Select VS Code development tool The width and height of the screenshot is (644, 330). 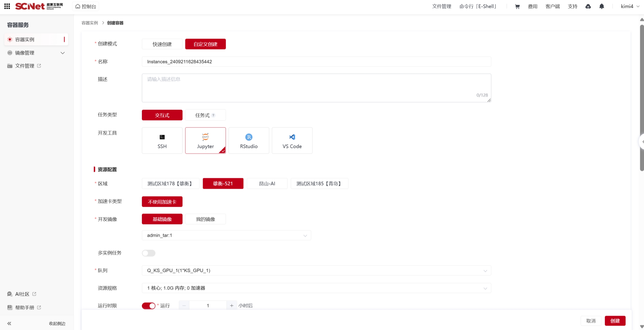click(x=292, y=141)
